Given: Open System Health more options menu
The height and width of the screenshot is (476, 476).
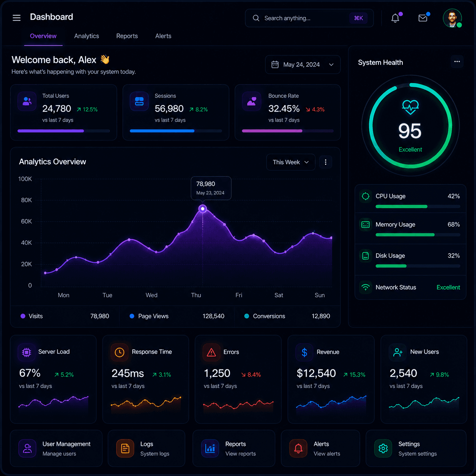Looking at the screenshot, I should coord(457,61).
